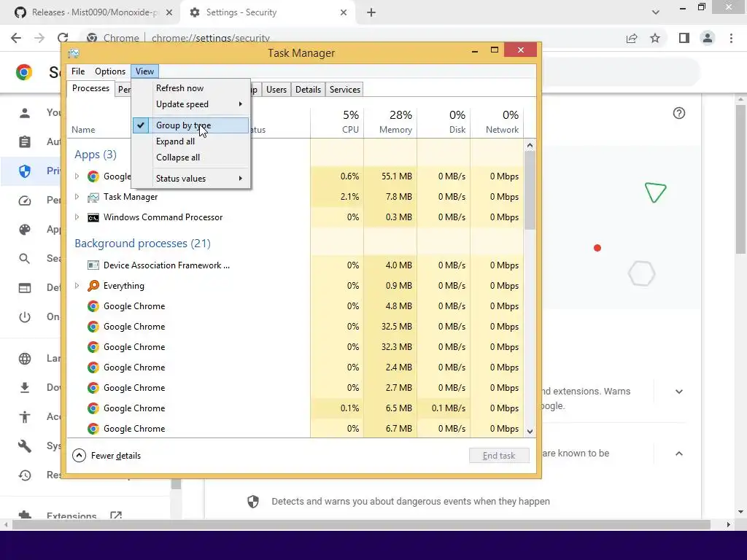The width and height of the screenshot is (747, 560).
Task: Click the Apps (3) group header
Action: pos(96,155)
